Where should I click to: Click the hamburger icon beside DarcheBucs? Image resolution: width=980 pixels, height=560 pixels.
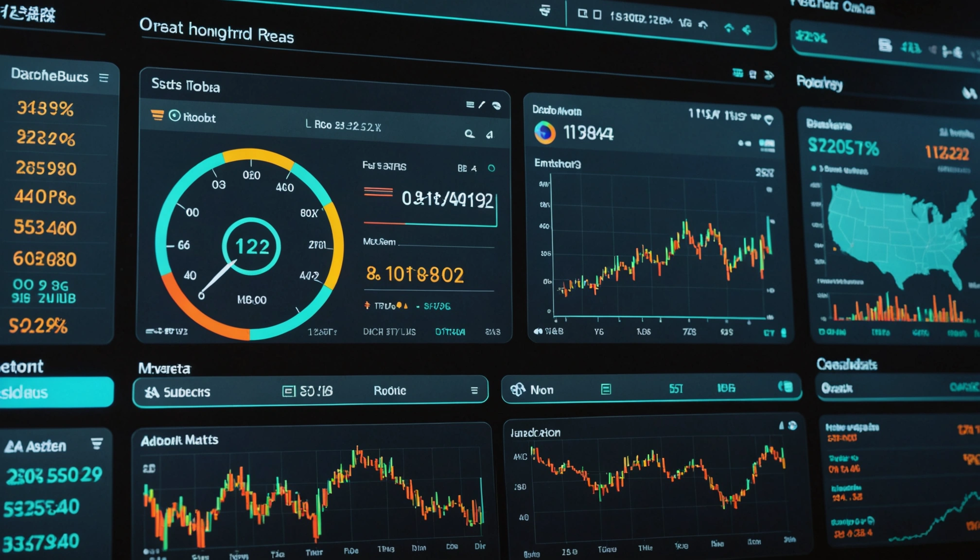(x=104, y=78)
